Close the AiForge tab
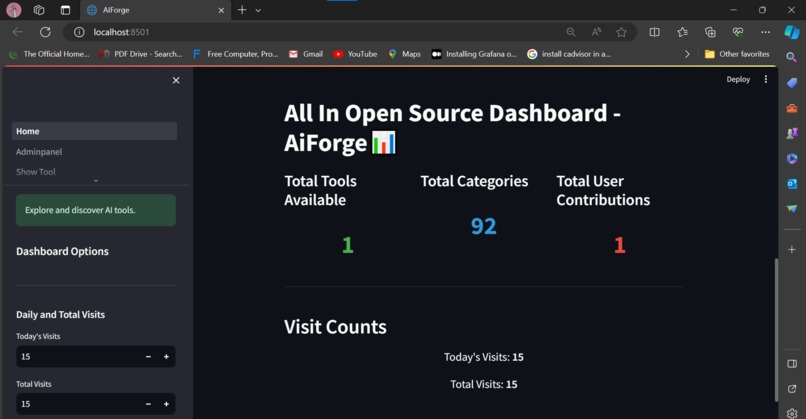 (221, 10)
